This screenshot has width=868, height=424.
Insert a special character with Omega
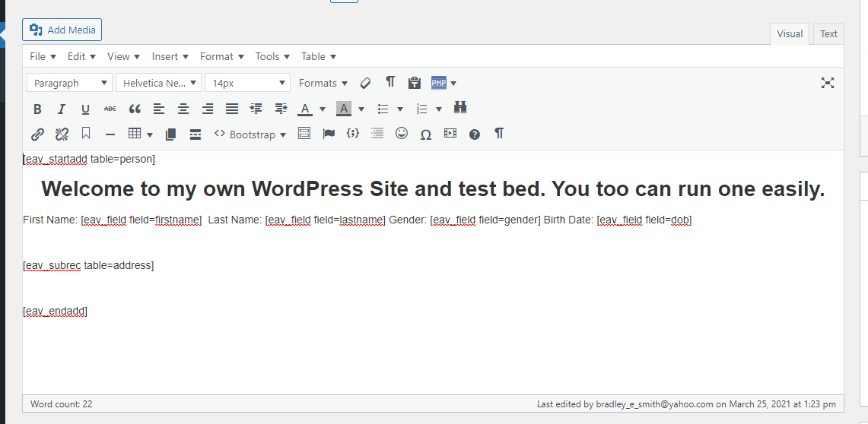[x=425, y=134]
